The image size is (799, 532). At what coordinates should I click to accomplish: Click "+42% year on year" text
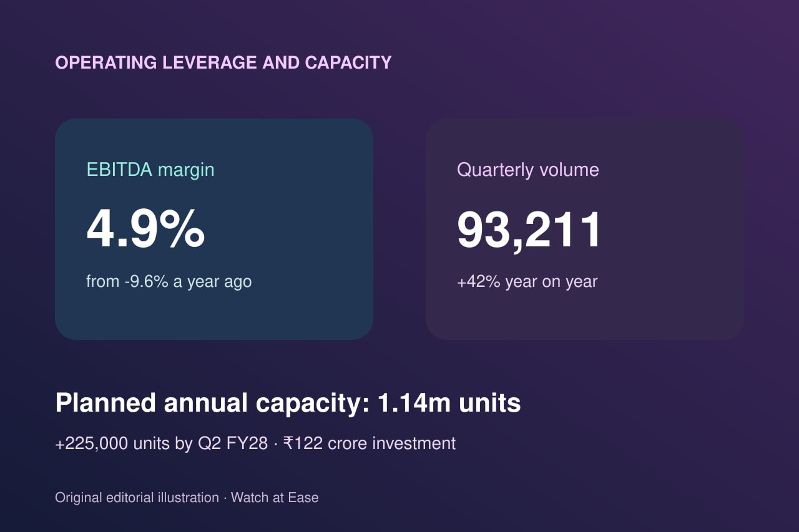pyautogui.click(x=527, y=281)
